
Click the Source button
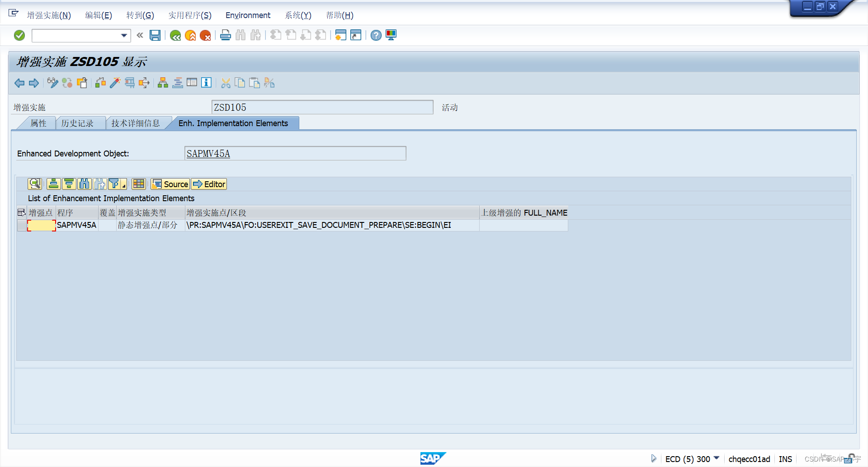[170, 184]
